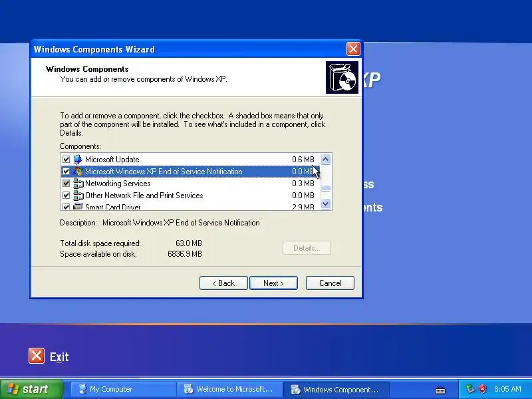Click the components list scrollbar thumb
Image resolution: width=532 pixels, height=399 pixels.
(326, 188)
